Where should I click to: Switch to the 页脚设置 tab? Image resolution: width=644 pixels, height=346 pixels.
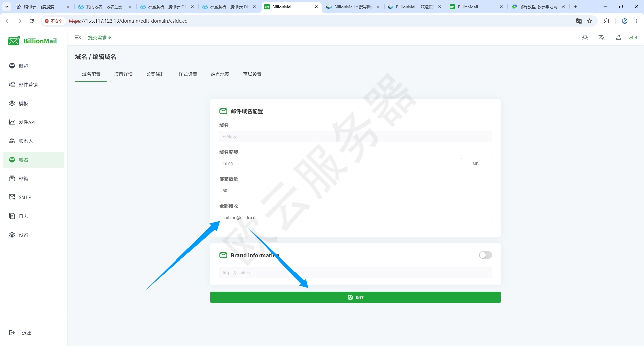click(252, 74)
